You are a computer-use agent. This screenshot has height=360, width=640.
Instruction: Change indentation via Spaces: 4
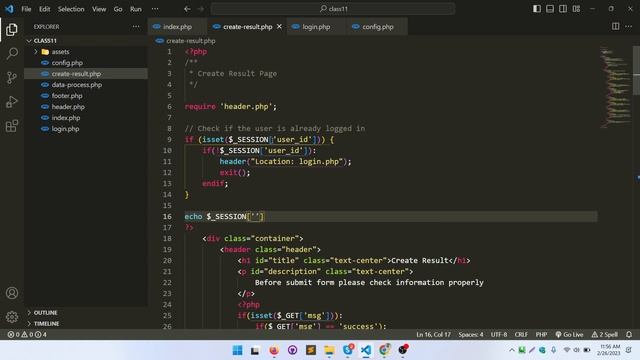[471, 334]
